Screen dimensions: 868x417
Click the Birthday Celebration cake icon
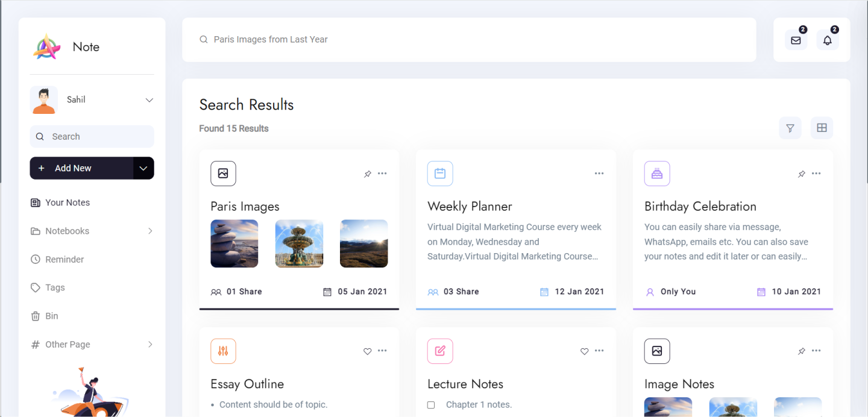coord(657,174)
